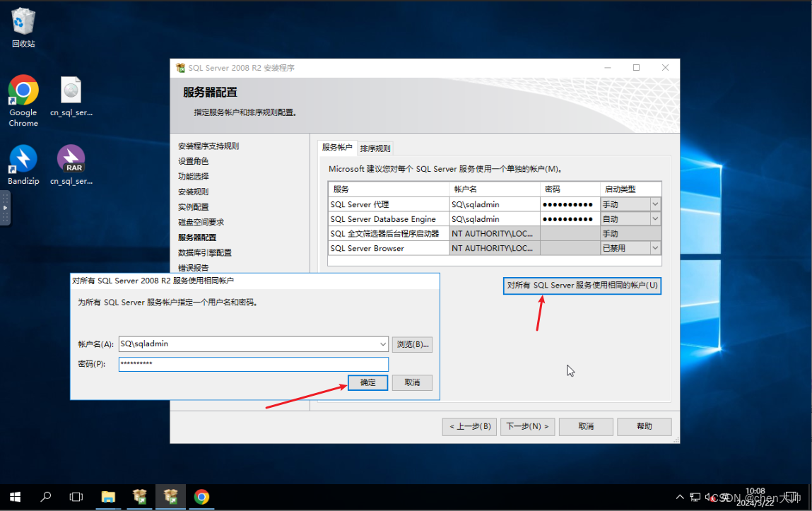Image resolution: width=812 pixels, height=511 pixels.
Task: Select 安装规则 step in sidebar
Action: point(193,192)
